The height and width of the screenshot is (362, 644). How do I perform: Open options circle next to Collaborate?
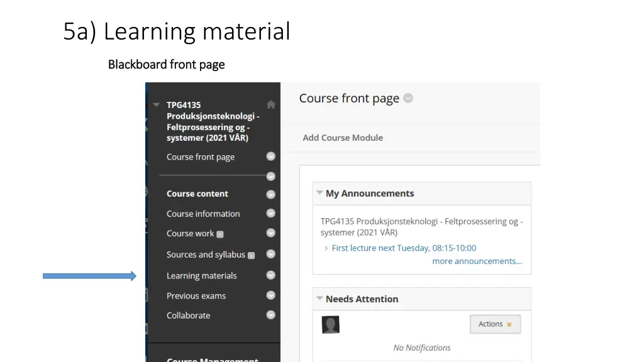pos(270,315)
